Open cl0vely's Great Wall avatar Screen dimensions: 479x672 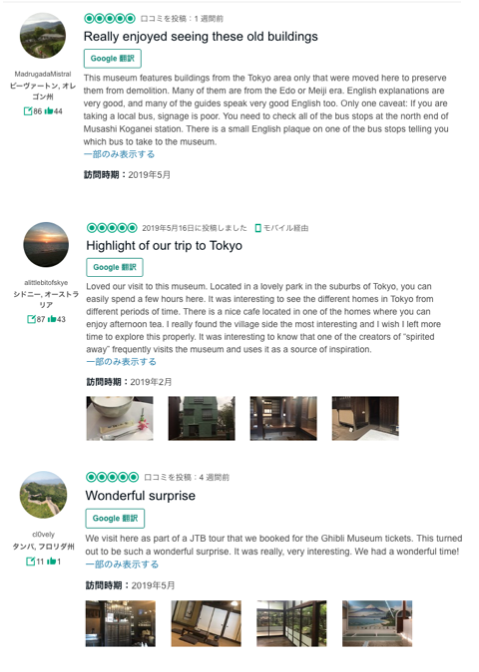click(x=43, y=495)
